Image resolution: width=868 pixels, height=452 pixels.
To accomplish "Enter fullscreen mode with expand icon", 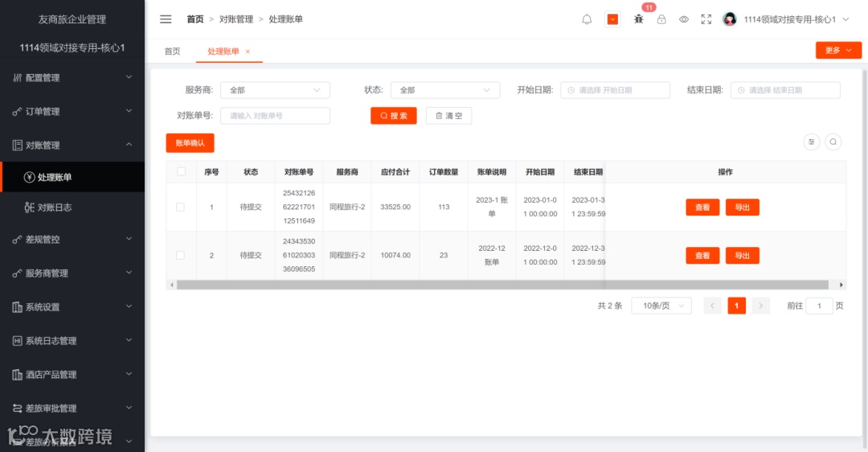I will 706,19.
